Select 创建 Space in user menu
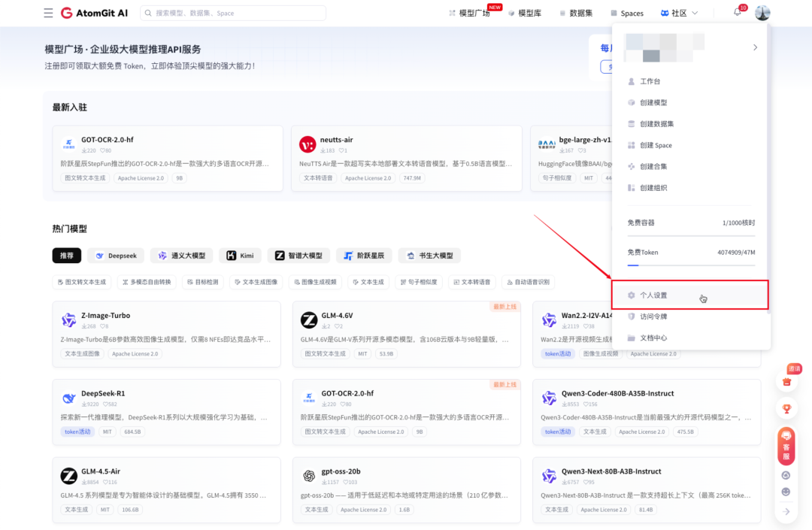The height and width of the screenshot is (530, 812). 692,145
